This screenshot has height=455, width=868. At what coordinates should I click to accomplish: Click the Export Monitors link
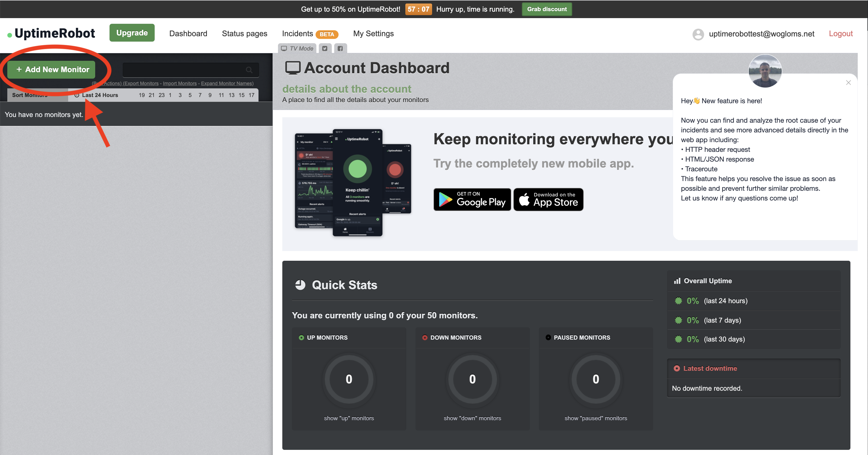pyautogui.click(x=141, y=83)
